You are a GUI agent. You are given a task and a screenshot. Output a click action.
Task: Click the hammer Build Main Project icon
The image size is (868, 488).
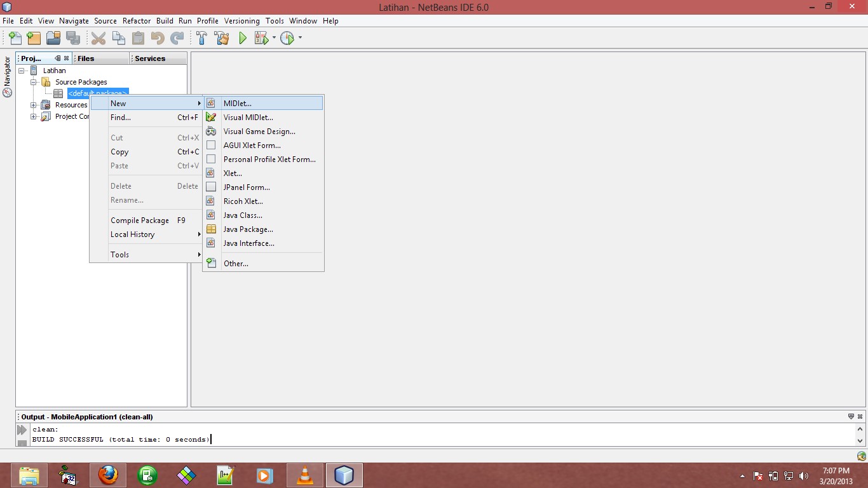click(201, 38)
